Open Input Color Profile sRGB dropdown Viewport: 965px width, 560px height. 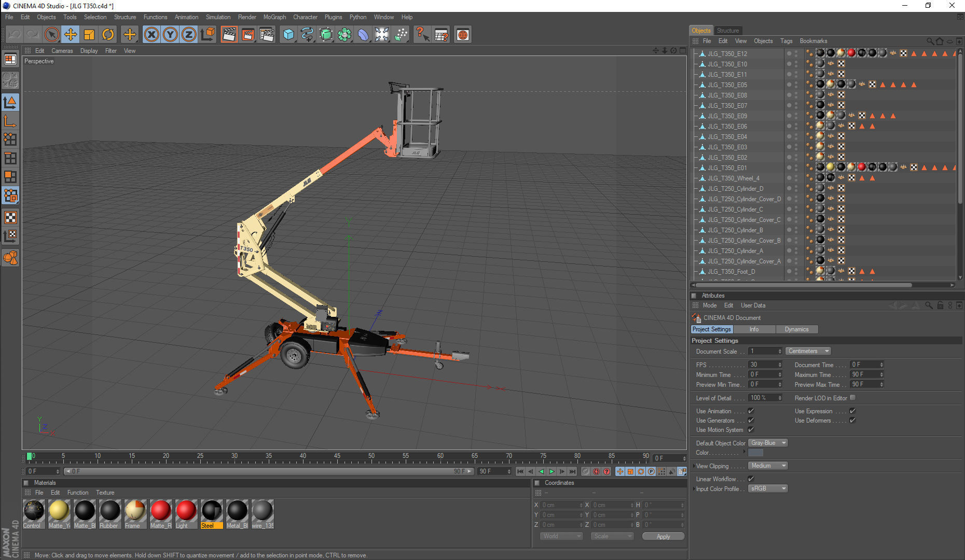[x=768, y=488]
